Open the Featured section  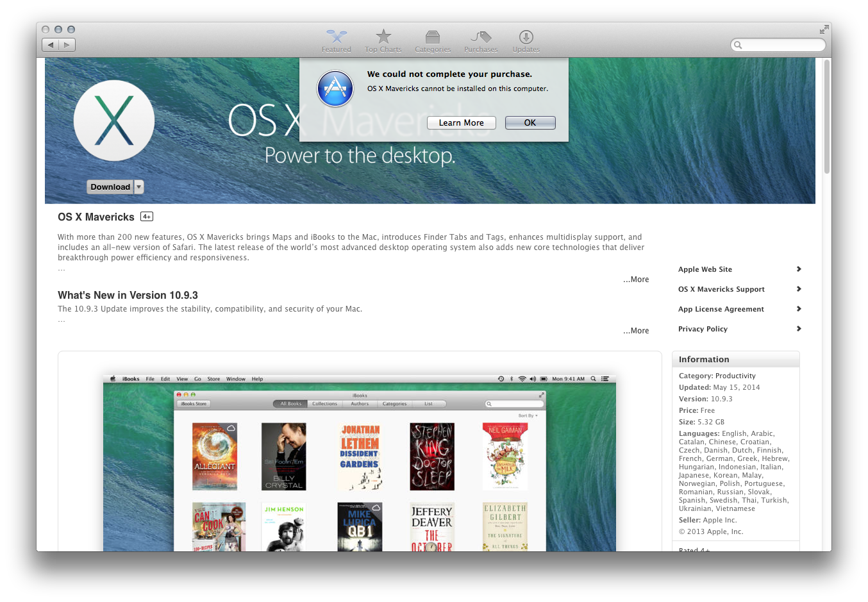pyautogui.click(x=336, y=41)
